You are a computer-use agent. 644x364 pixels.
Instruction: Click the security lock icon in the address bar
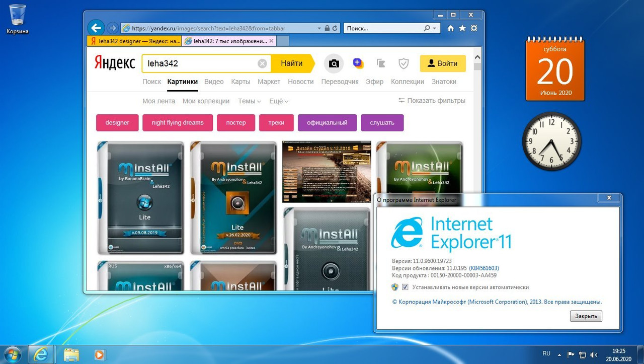(x=327, y=28)
